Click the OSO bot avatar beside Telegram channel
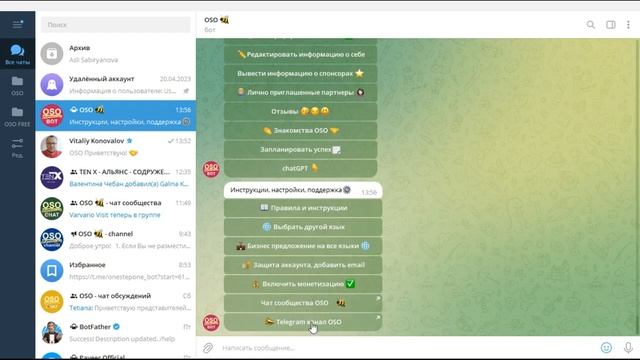This screenshot has height=360, width=640. pos(211,322)
